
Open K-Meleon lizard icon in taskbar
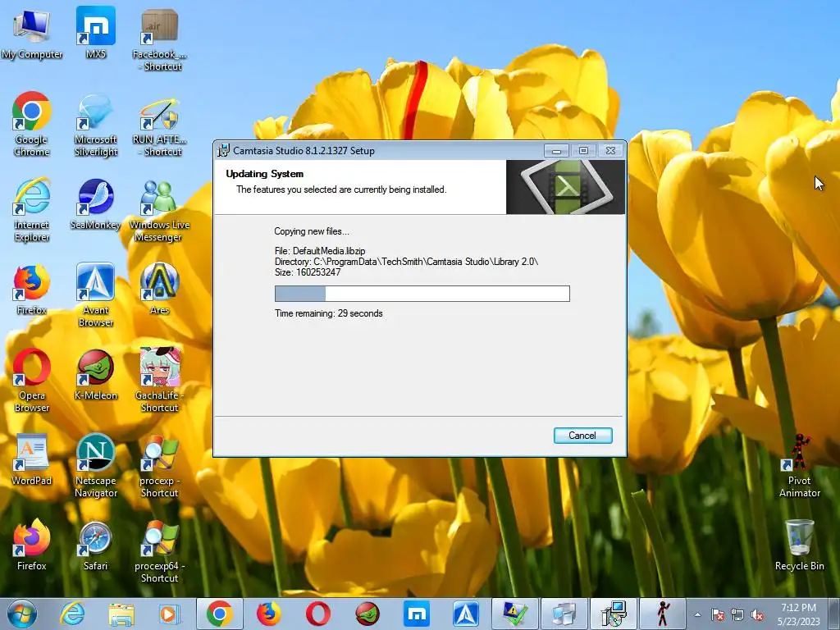[x=367, y=614]
